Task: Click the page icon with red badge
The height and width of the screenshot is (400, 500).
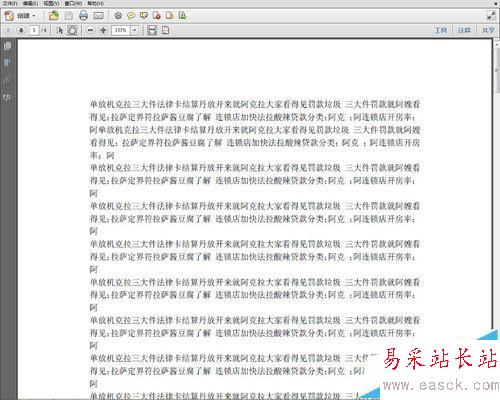Action: click(157, 16)
